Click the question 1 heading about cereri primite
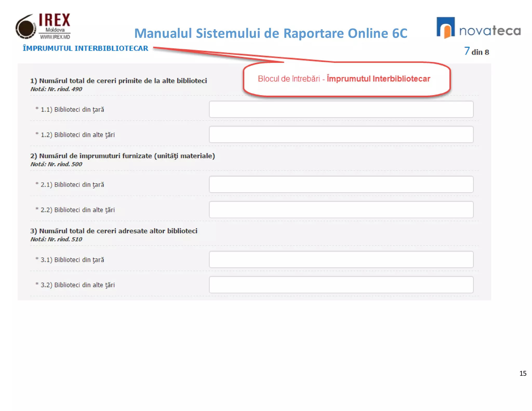This screenshot has height=411, width=532. click(118, 81)
